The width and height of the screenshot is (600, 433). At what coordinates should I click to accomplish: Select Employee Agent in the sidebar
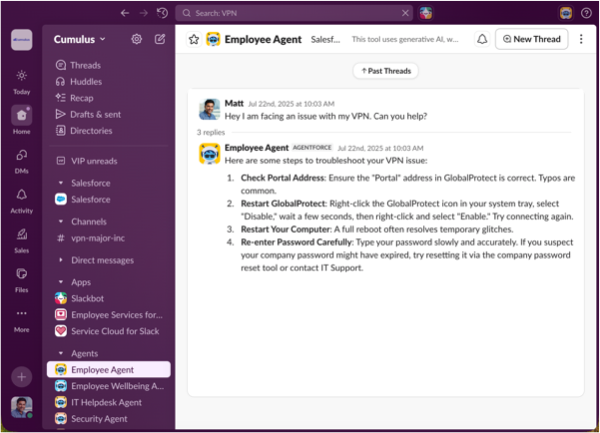tap(109, 370)
